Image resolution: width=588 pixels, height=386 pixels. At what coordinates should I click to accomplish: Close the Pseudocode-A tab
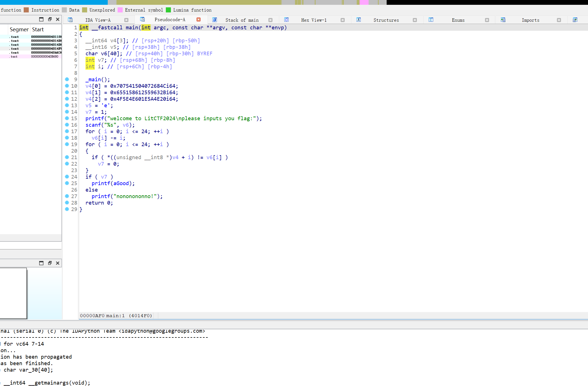(x=199, y=19)
